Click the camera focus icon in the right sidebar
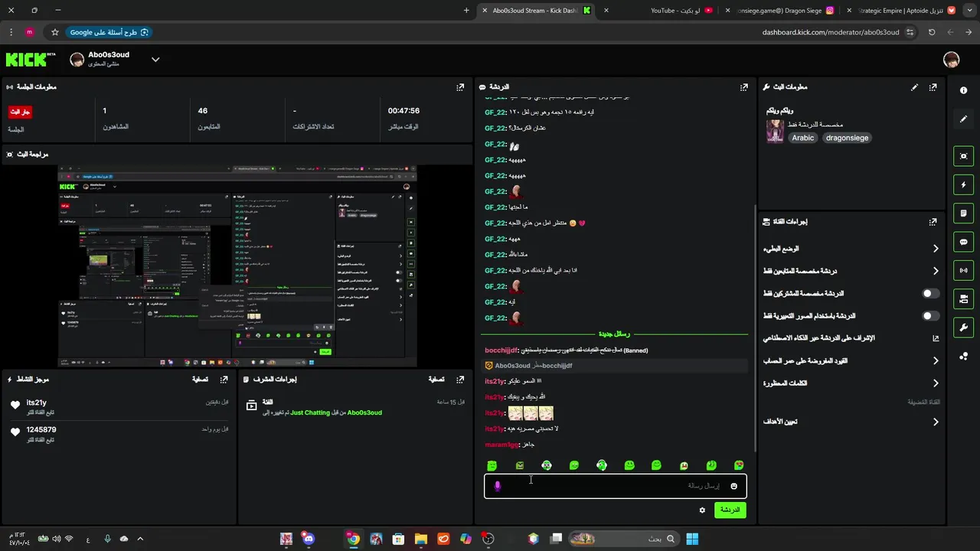 tap(963, 156)
